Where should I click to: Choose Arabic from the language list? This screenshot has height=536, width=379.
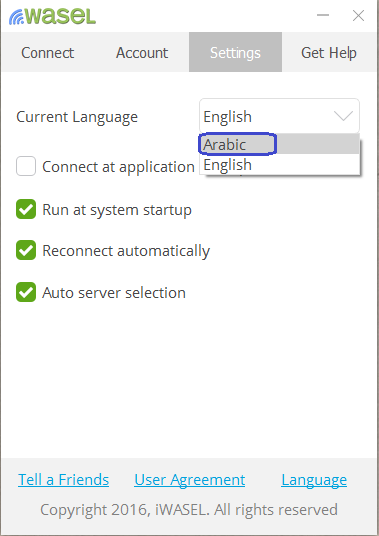click(x=279, y=144)
